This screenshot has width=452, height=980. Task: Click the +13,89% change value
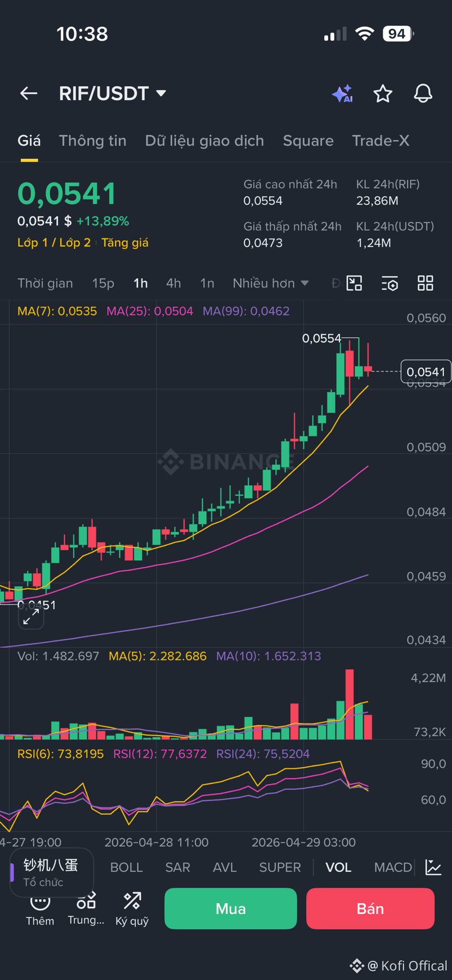[103, 221]
